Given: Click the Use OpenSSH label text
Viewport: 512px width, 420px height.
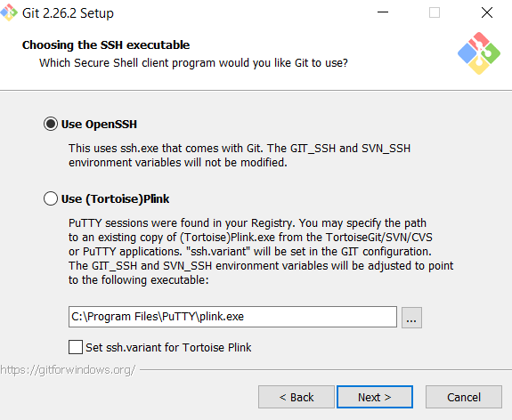Looking at the screenshot, I should [99, 125].
